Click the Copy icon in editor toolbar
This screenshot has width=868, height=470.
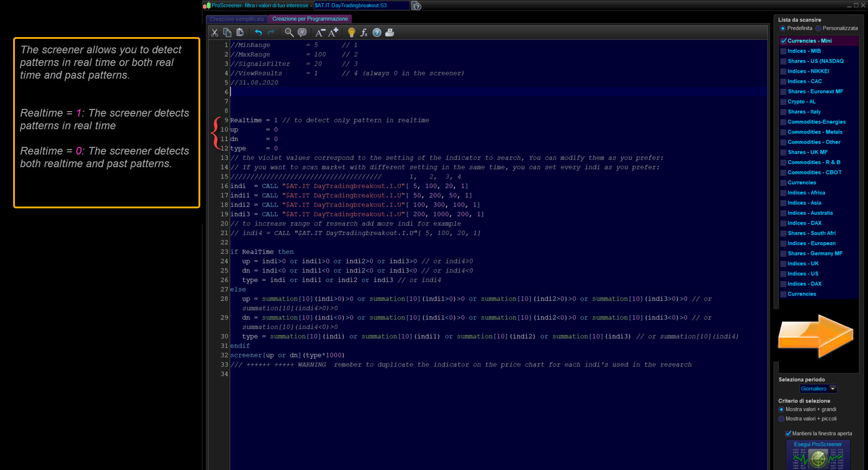(227, 33)
